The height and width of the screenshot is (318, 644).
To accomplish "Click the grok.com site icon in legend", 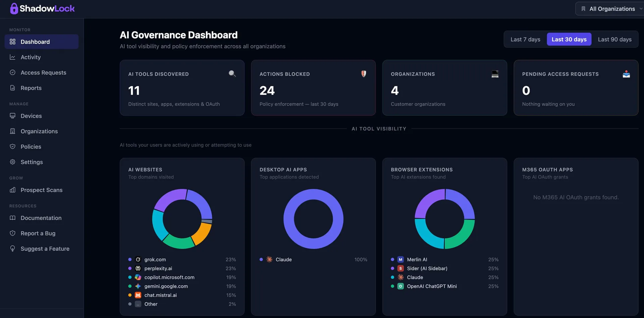I will [x=138, y=259].
